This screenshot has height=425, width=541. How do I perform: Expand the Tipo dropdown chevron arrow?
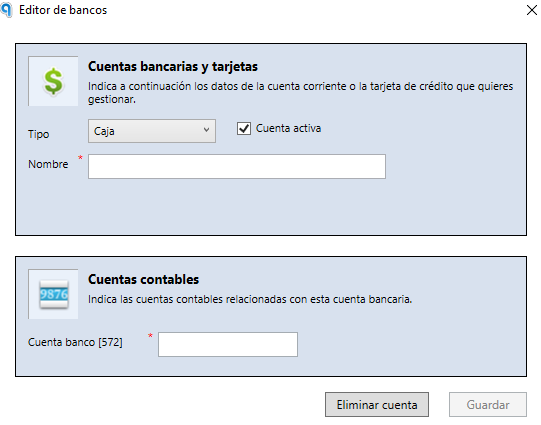[206, 130]
